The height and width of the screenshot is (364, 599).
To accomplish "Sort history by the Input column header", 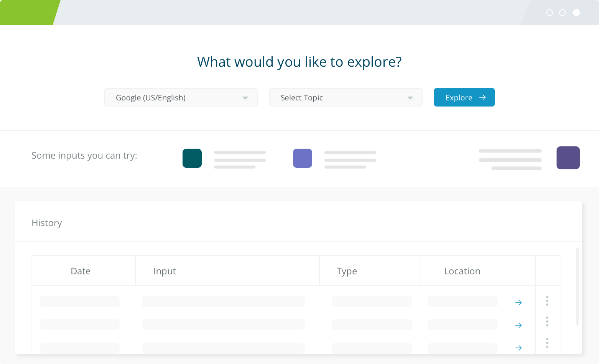I will click(165, 271).
